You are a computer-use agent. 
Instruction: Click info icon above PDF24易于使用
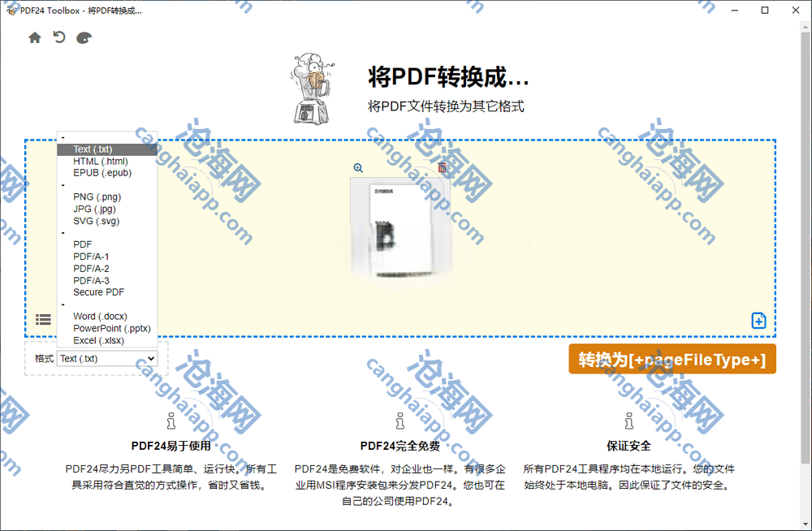coord(171,421)
